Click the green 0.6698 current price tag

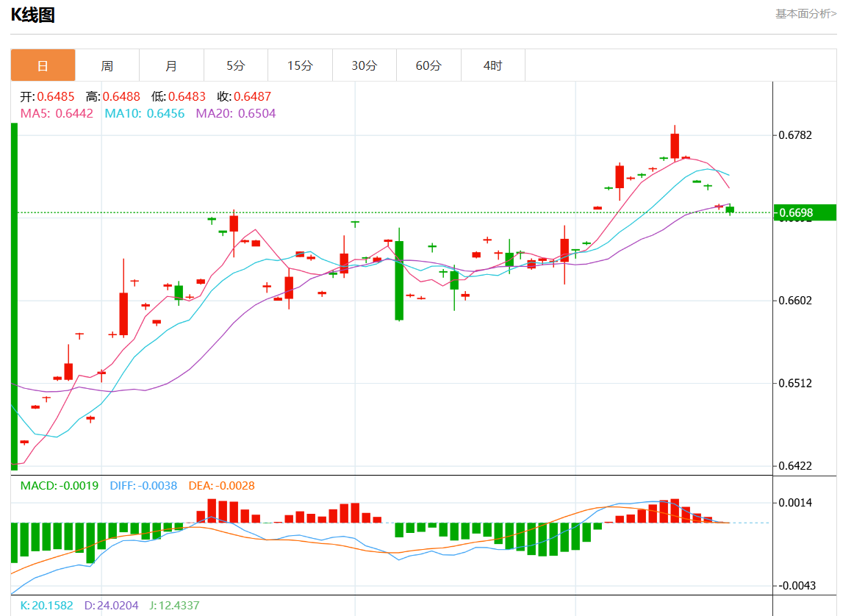pyautogui.click(x=805, y=212)
